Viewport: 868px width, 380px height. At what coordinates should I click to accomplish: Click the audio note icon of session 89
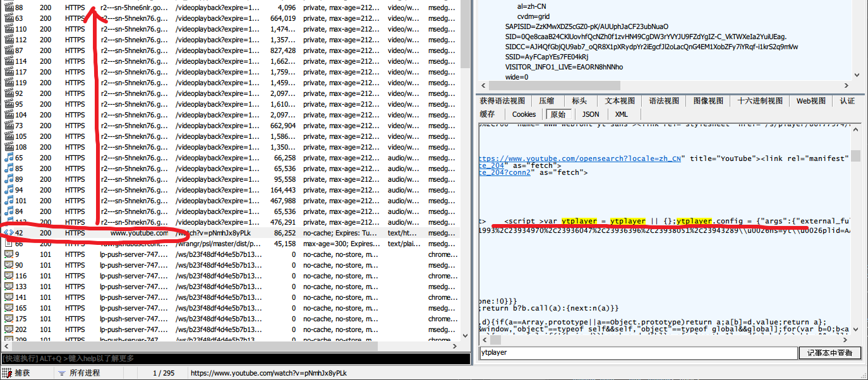pyautogui.click(x=9, y=179)
